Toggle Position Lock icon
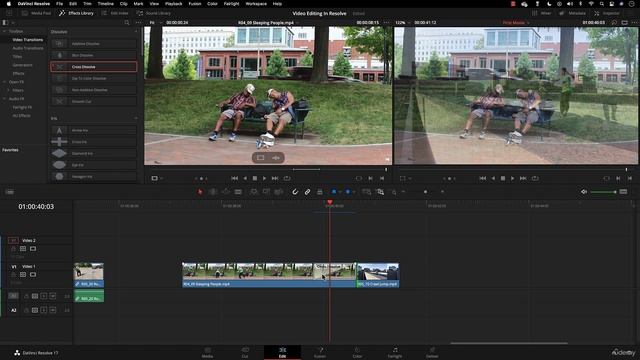 click(x=320, y=192)
